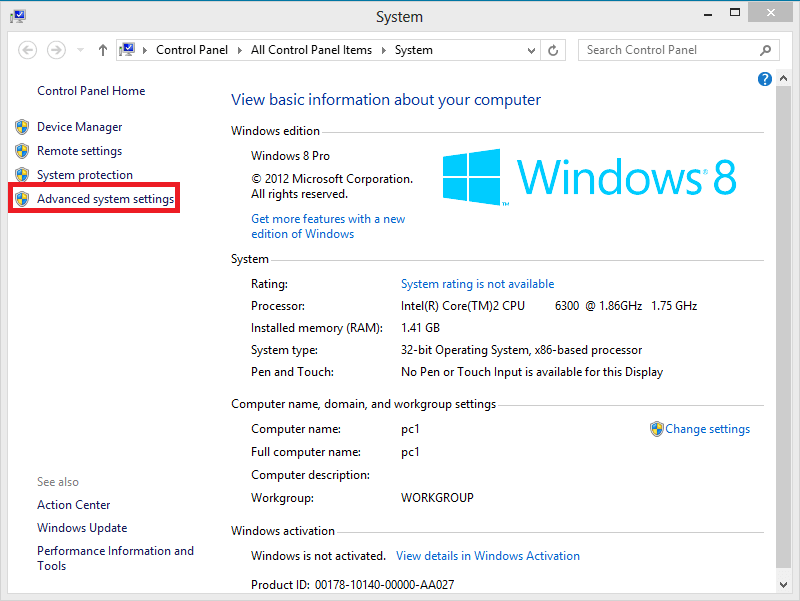View details in Windows Activation
The width and height of the screenshot is (800, 601).
tap(488, 556)
